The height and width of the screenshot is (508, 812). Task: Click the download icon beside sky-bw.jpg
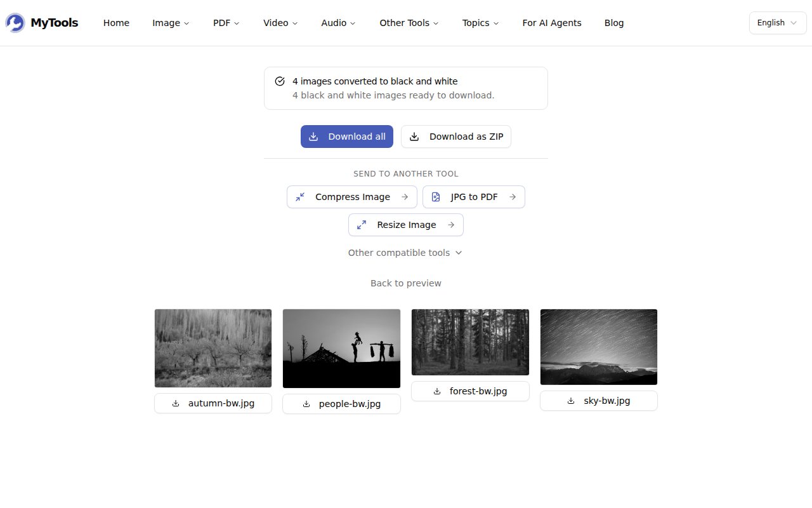[x=571, y=401]
